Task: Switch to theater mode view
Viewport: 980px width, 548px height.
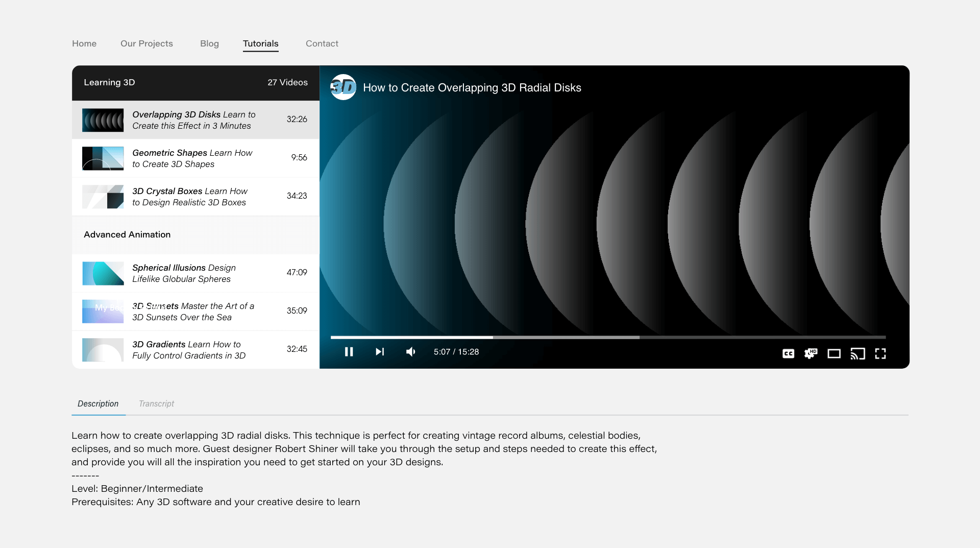Action: 834,353
